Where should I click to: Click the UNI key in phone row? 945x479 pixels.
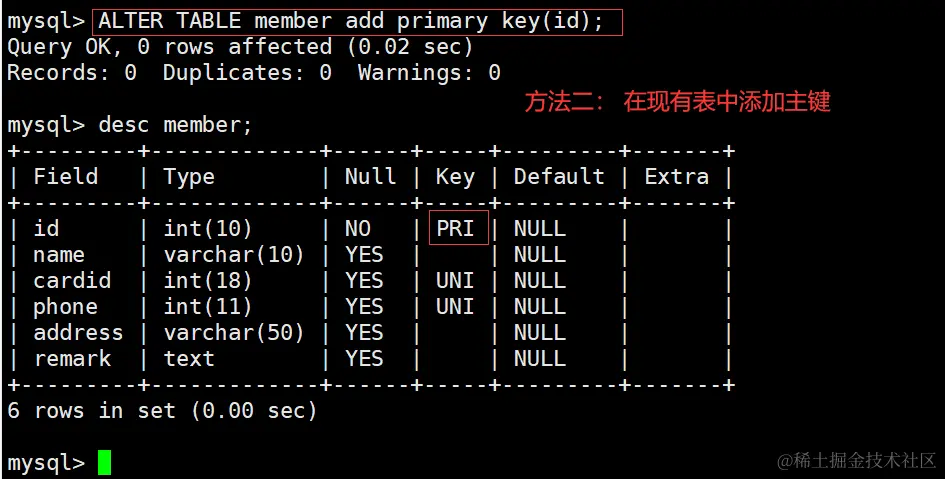point(455,306)
